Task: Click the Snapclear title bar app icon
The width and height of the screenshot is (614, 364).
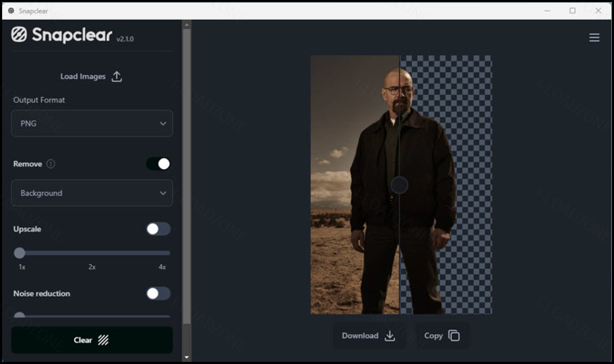Action: 11,11
